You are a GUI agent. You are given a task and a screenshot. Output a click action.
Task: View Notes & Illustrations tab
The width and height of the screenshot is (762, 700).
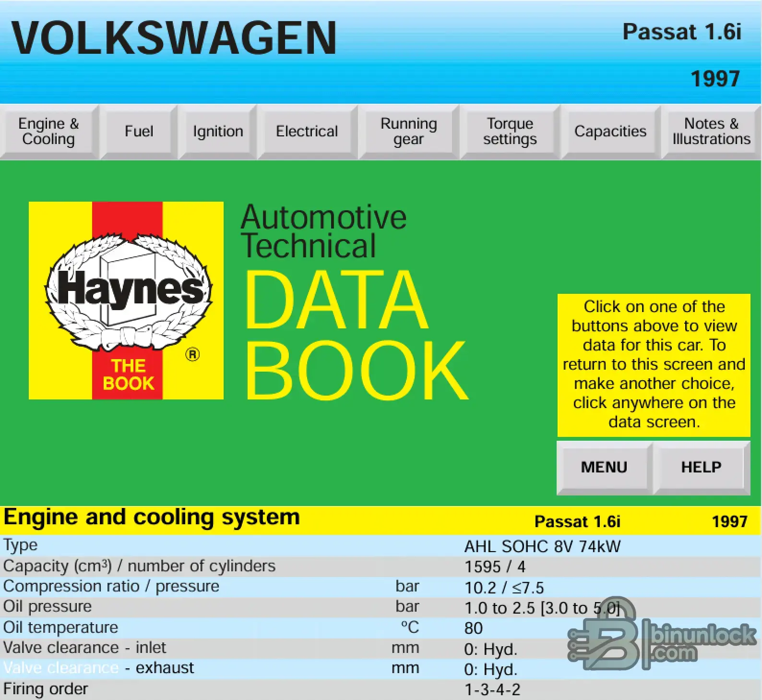711,132
